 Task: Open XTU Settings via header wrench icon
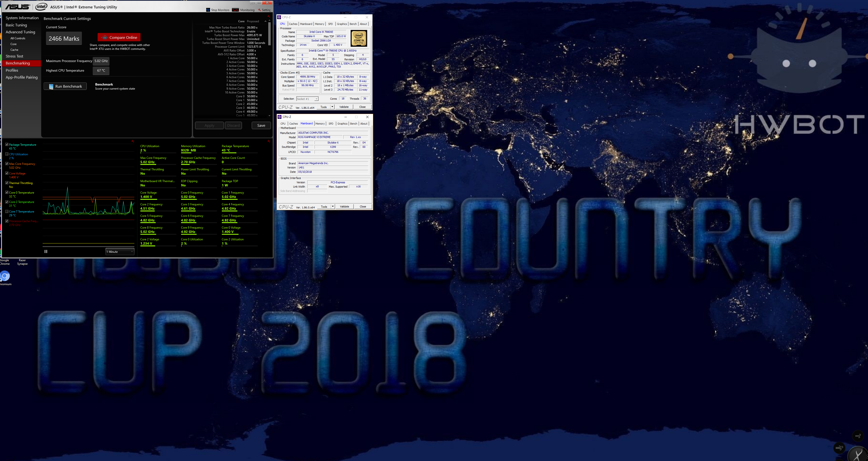click(259, 10)
